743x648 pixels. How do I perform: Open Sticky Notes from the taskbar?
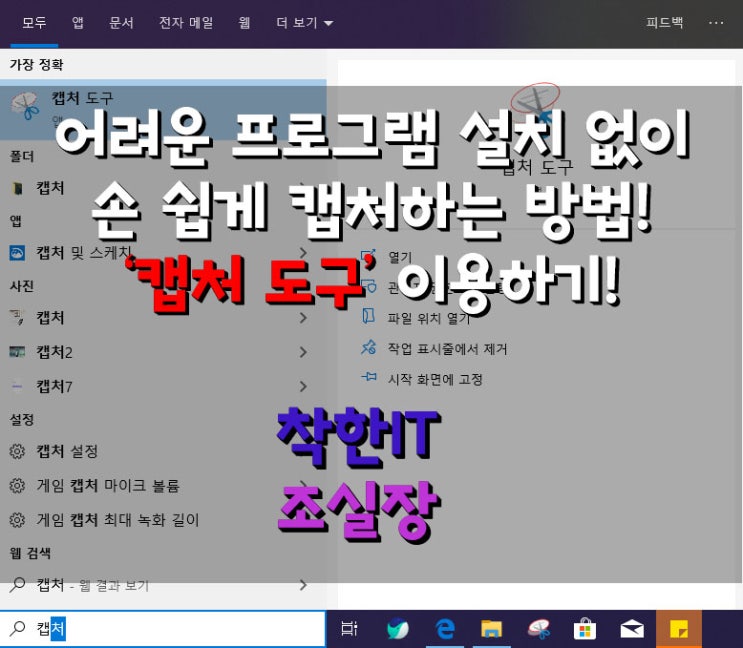coord(679,629)
